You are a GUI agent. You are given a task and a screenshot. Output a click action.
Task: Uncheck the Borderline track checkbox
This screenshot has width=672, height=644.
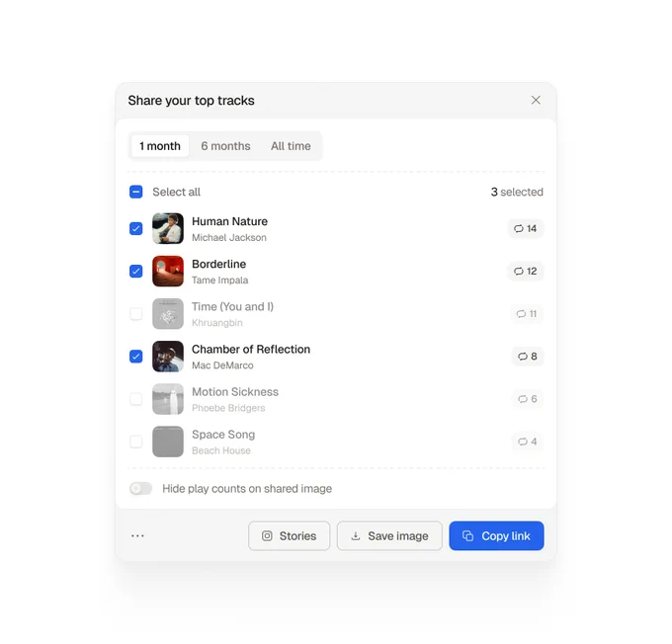coord(135,272)
